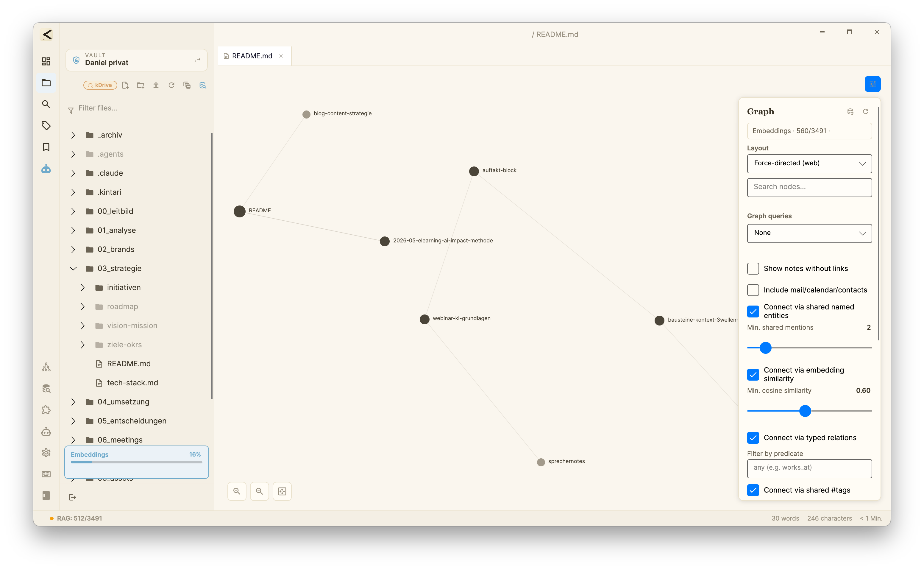Open the gray robot icon in lower sidebar
The height and width of the screenshot is (570, 924).
pos(46,431)
